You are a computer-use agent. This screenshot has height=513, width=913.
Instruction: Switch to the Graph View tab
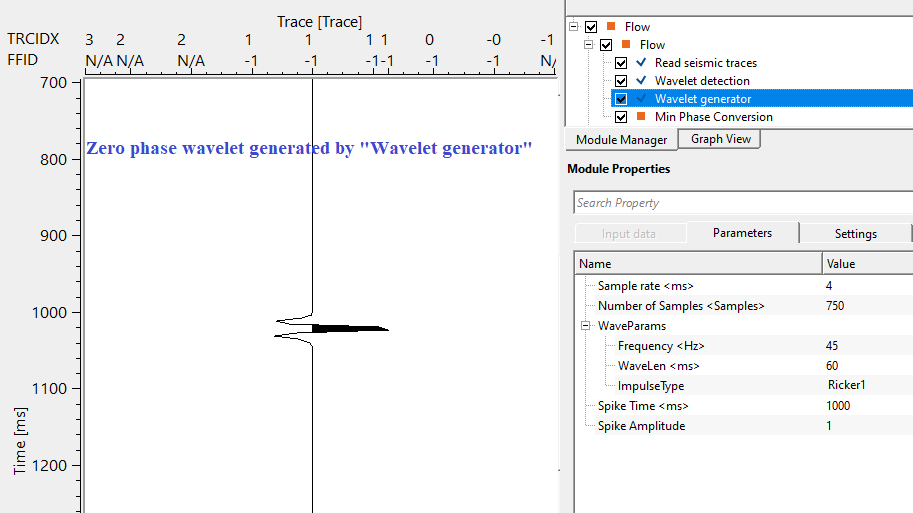(721, 139)
